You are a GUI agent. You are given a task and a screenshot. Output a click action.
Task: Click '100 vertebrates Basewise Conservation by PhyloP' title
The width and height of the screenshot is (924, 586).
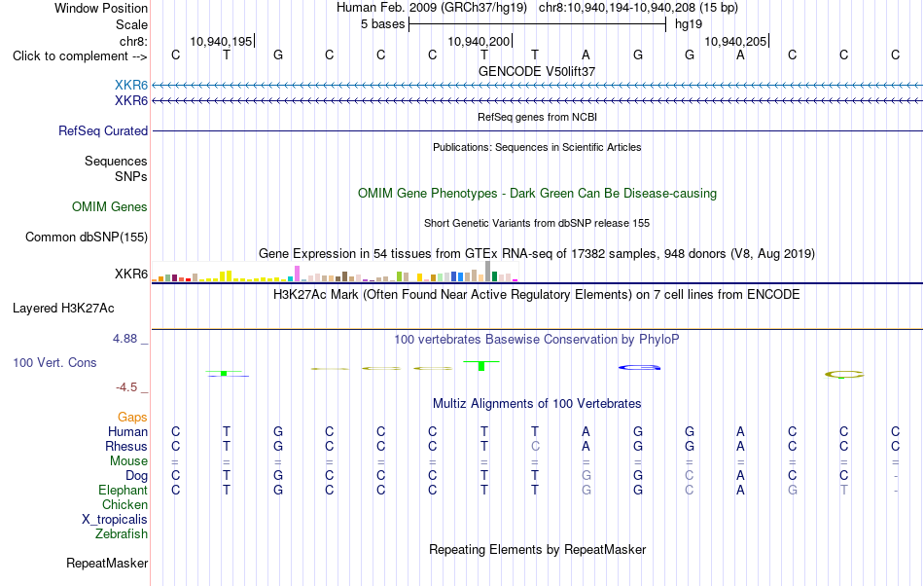536,340
